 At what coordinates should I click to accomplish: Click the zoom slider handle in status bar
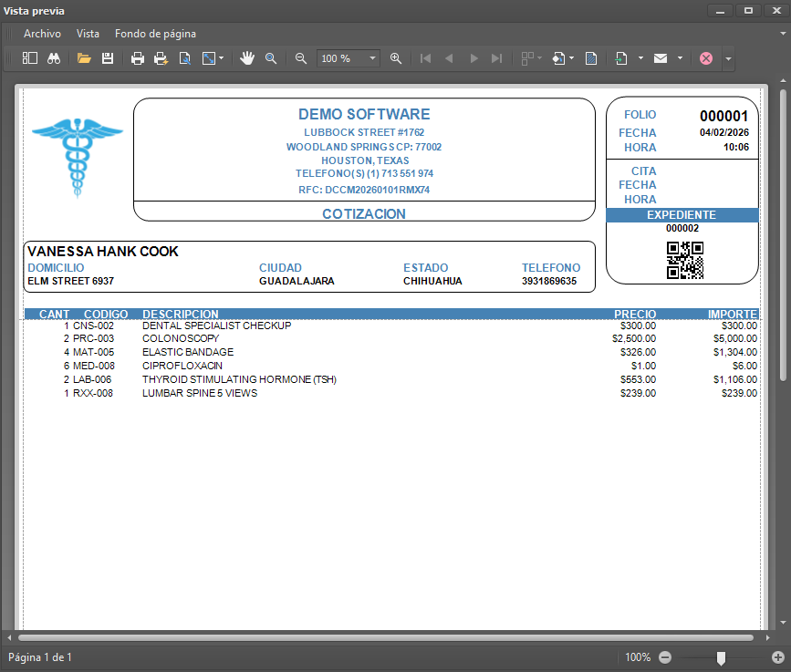(x=721, y=657)
